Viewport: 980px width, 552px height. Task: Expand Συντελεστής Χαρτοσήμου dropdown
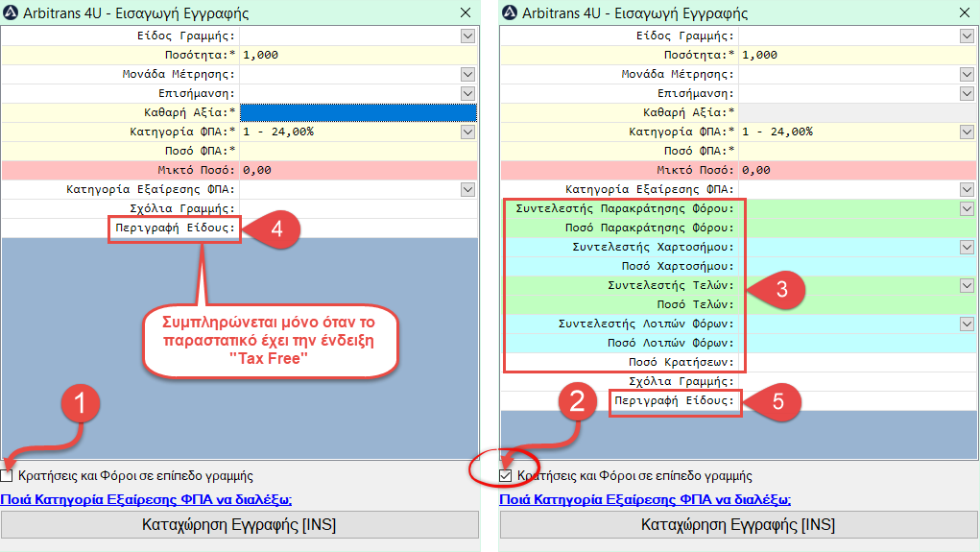(967, 247)
